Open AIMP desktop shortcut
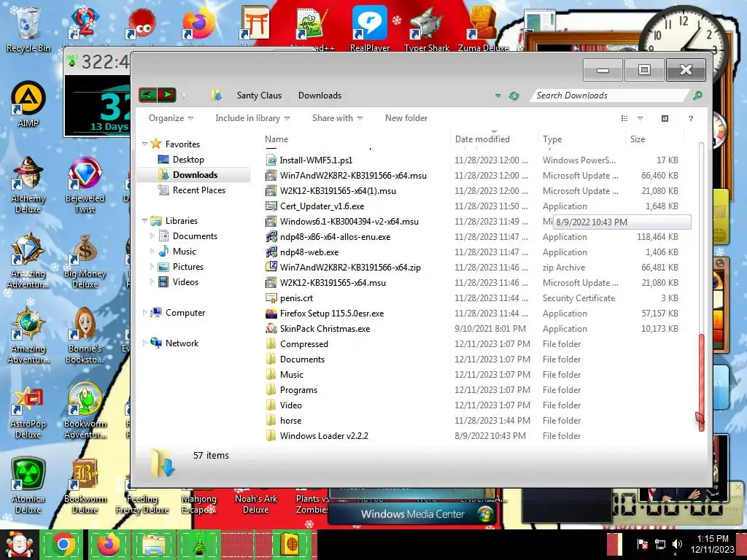This screenshot has width=747, height=560. click(28, 104)
